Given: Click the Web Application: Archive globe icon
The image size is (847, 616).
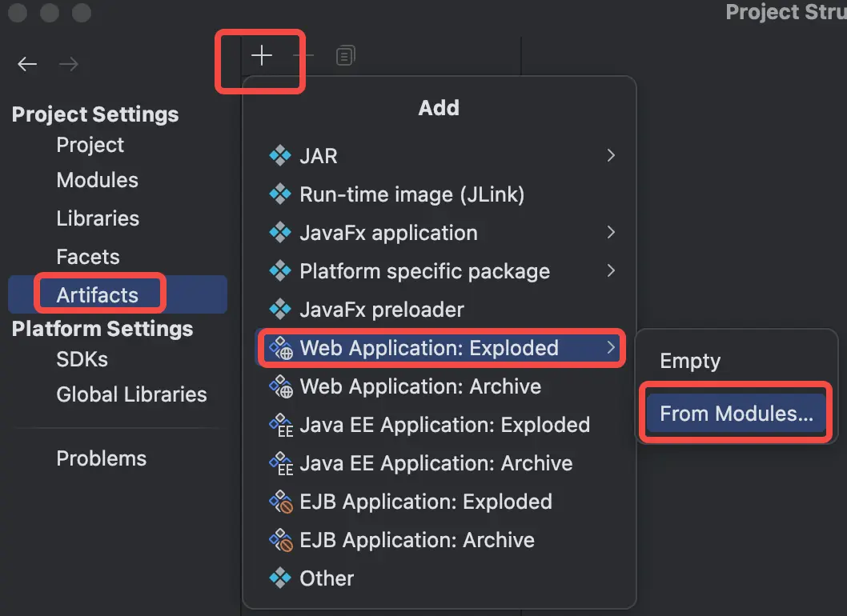Looking at the screenshot, I should tap(281, 386).
